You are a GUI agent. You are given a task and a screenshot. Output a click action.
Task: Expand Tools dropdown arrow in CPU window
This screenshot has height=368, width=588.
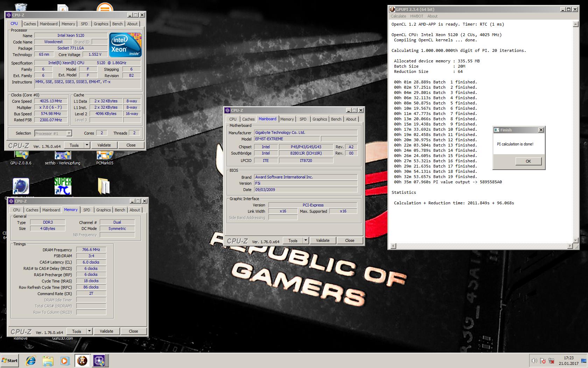(x=87, y=145)
